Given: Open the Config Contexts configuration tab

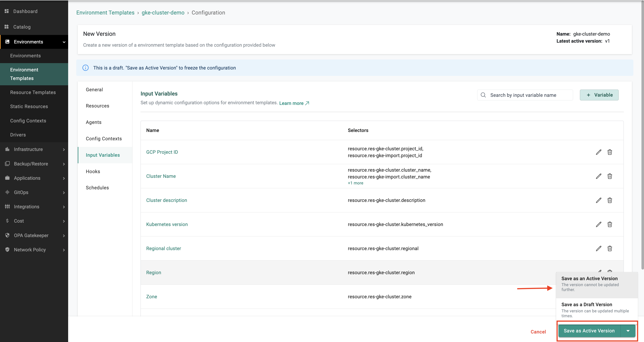Looking at the screenshot, I should tap(105, 139).
